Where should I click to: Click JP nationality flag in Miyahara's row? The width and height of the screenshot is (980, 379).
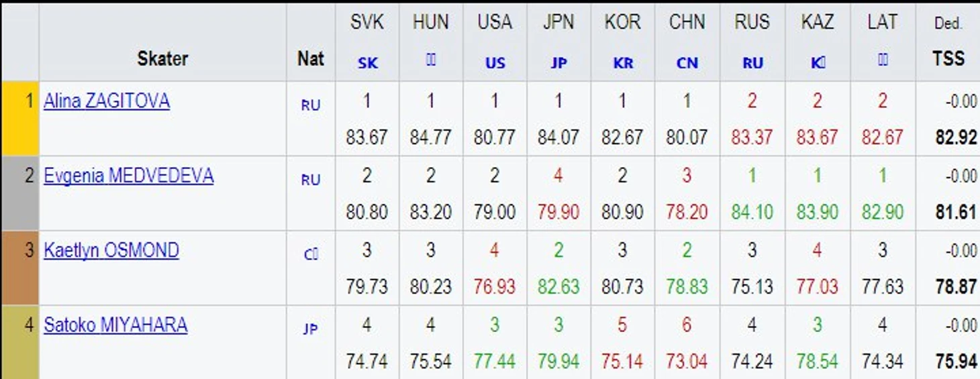(310, 329)
